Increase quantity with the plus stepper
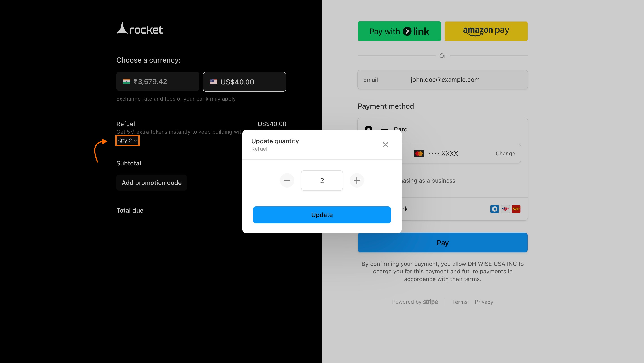The image size is (644, 363). [x=357, y=180]
